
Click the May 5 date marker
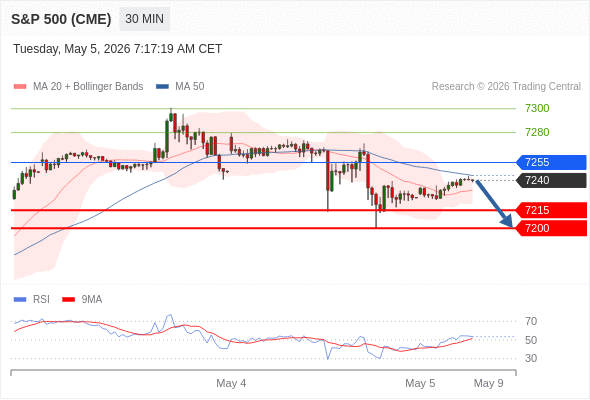[x=420, y=383]
